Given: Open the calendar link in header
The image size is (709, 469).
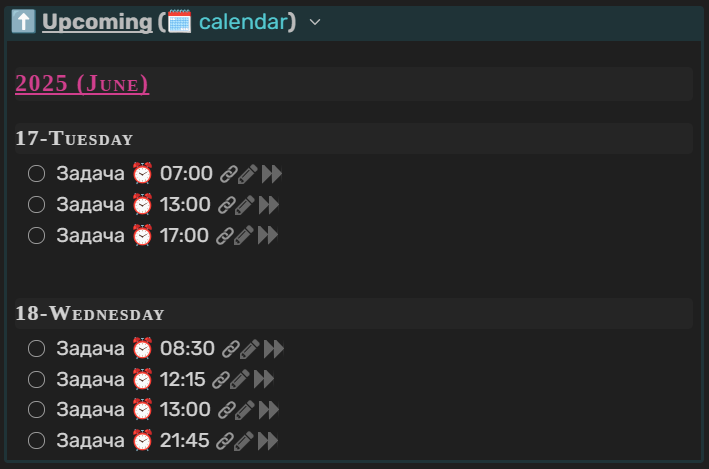Looking at the screenshot, I should [x=243, y=22].
